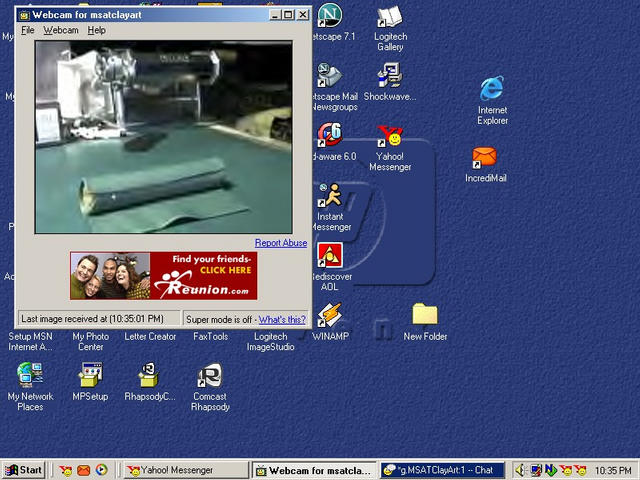The height and width of the screenshot is (480, 640).
Task: Click the Netscape tray icon
Action: [551, 471]
